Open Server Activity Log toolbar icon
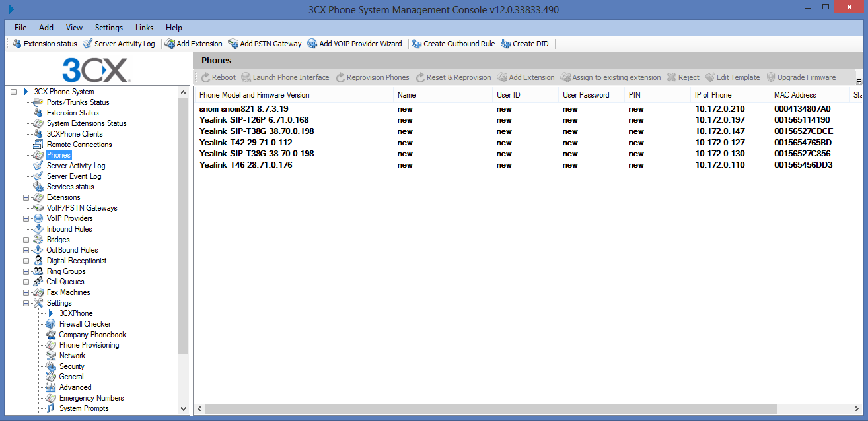This screenshot has width=868, height=421. click(x=119, y=44)
